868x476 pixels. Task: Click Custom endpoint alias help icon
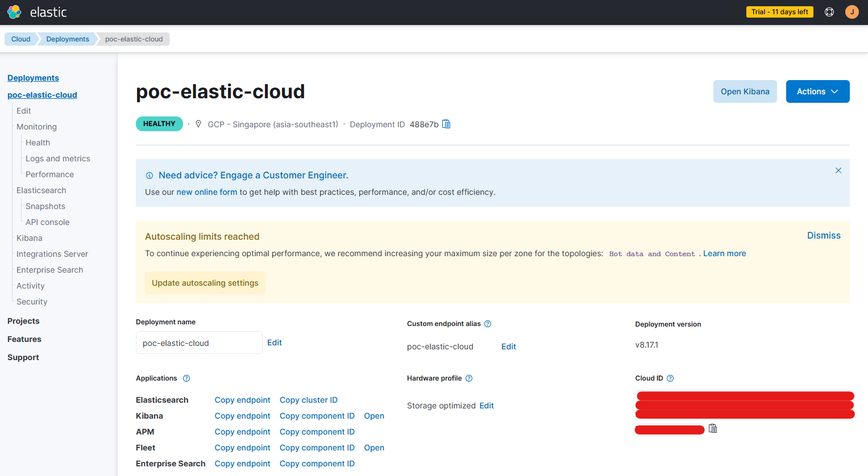(488, 324)
